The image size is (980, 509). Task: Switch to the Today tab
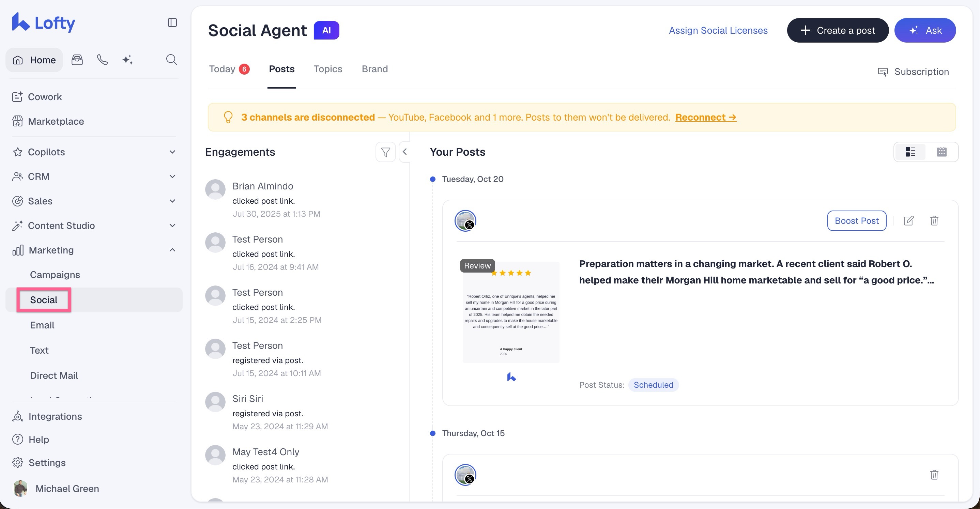click(229, 69)
